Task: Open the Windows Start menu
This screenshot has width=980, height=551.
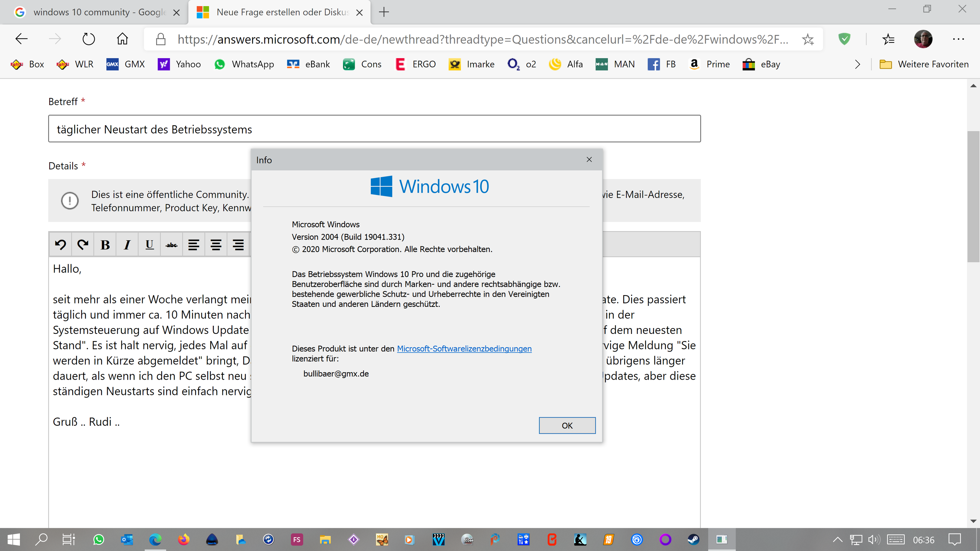Action: [x=14, y=539]
